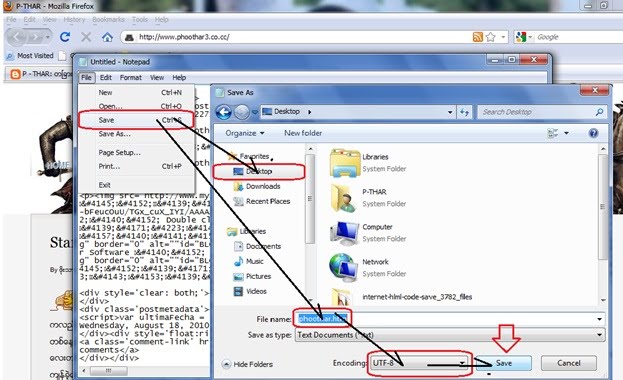Open the Libraries system folder icon
This screenshot has width=623, height=380.
(345, 163)
